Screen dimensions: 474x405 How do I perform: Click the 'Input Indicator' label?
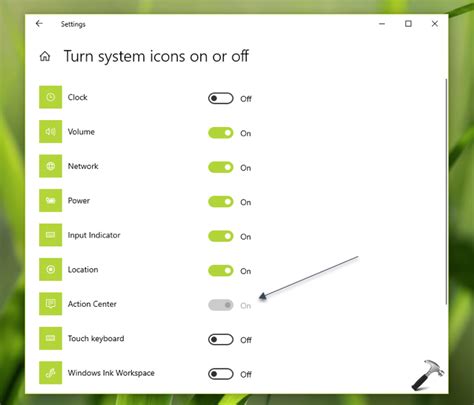(94, 235)
